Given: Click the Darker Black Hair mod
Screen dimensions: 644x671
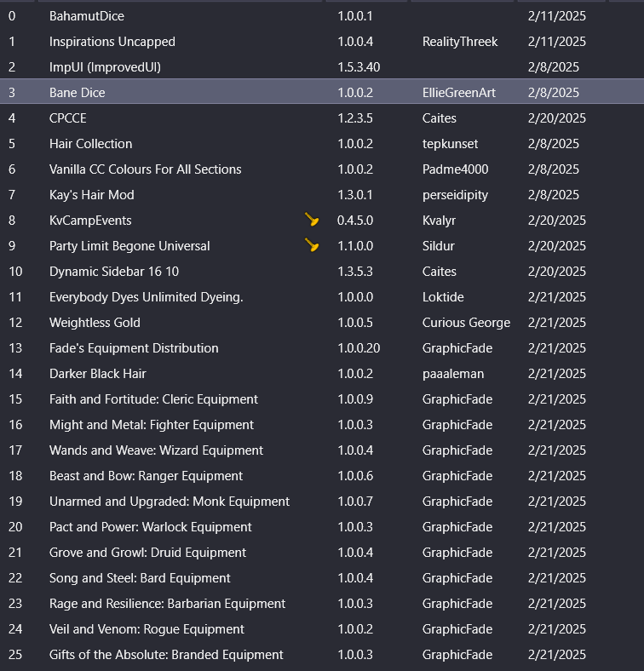Looking at the screenshot, I should pos(98,374).
